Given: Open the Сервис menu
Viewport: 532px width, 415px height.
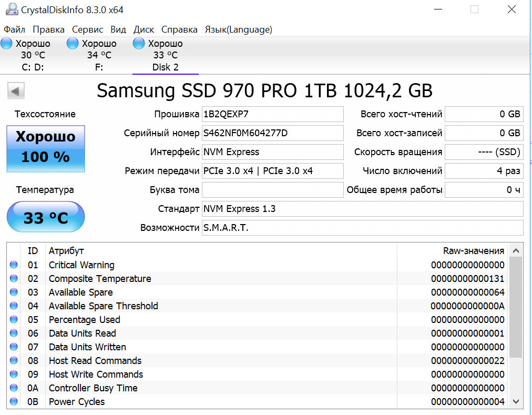Looking at the screenshot, I should pos(87,29).
